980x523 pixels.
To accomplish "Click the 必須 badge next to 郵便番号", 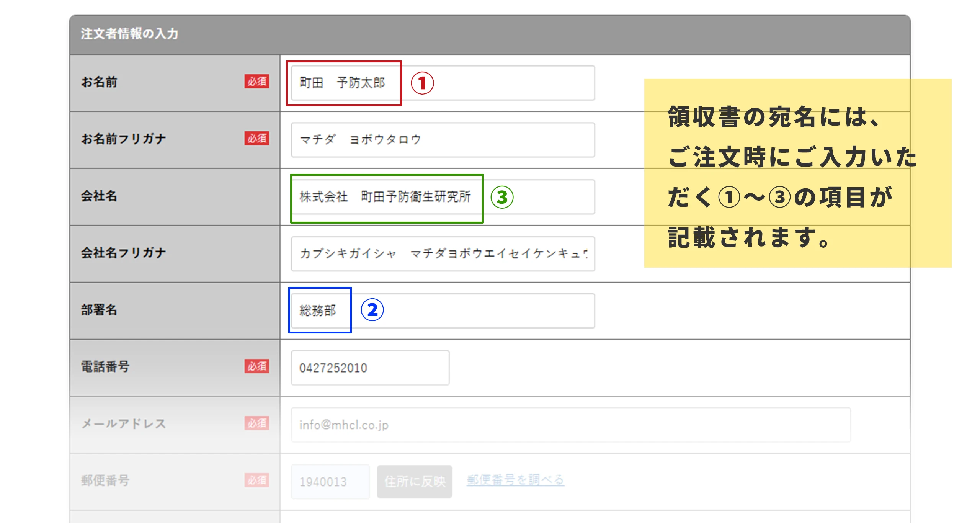I will 257,480.
